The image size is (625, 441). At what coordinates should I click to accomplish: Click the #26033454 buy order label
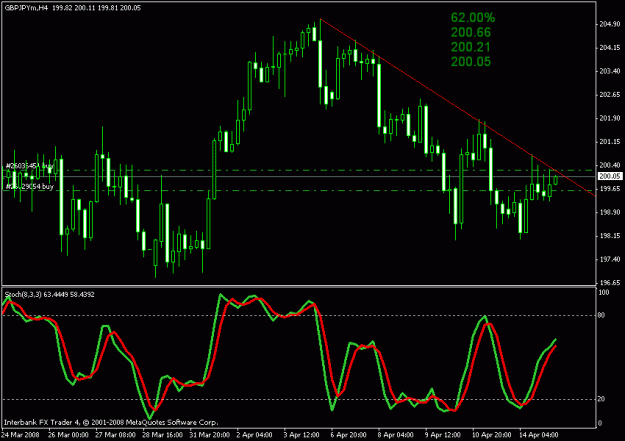click(x=29, y=165)
